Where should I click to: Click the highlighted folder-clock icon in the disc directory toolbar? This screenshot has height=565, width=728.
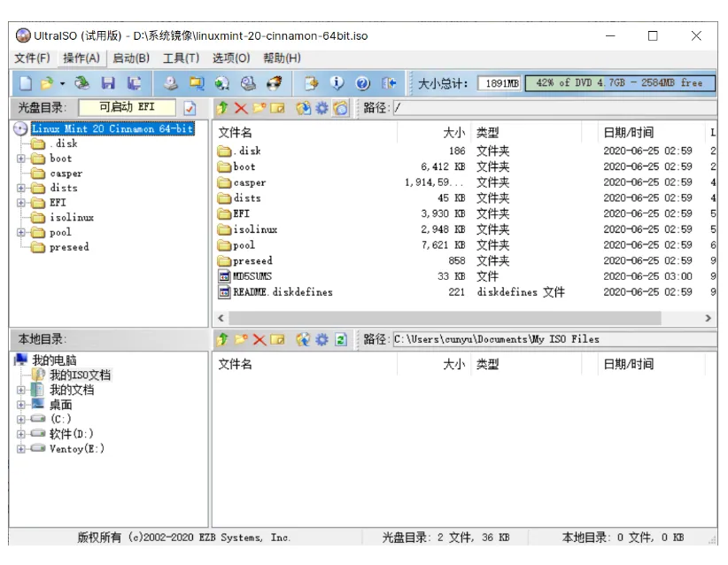point(340,108)
